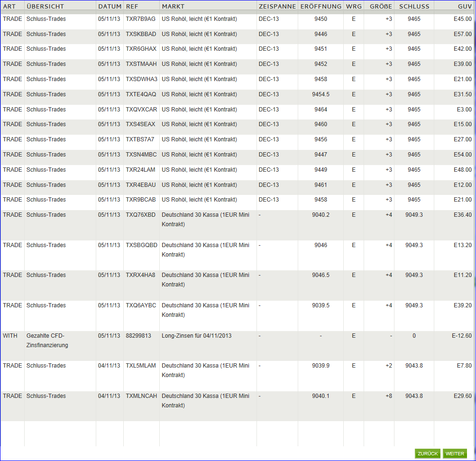Viewport: 476px width, 461px height.
Task: Click GUV value E11.20
Action: click(463, 275)
